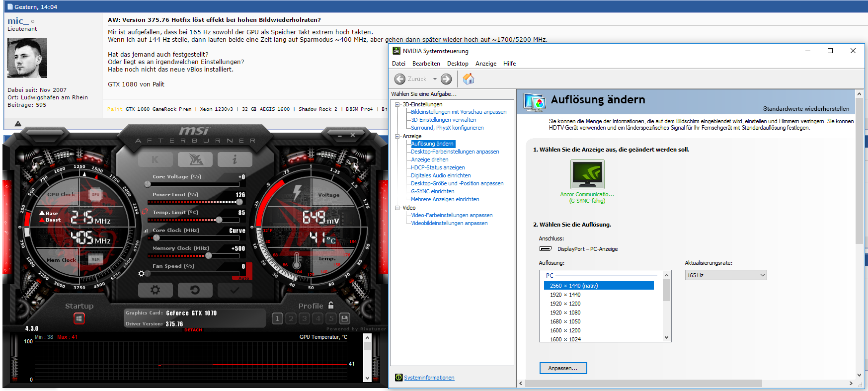Go forward with the right arrow in NVIDIA panel

click(446, 79)
